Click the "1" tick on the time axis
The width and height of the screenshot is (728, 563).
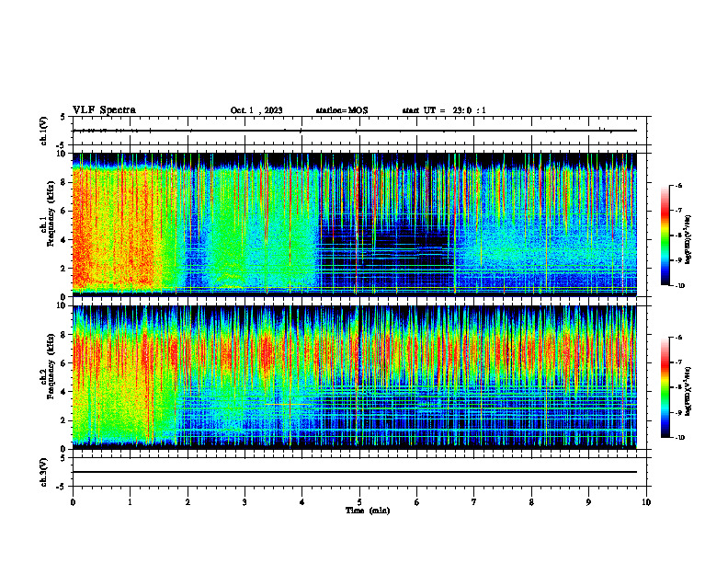point(130,502)
